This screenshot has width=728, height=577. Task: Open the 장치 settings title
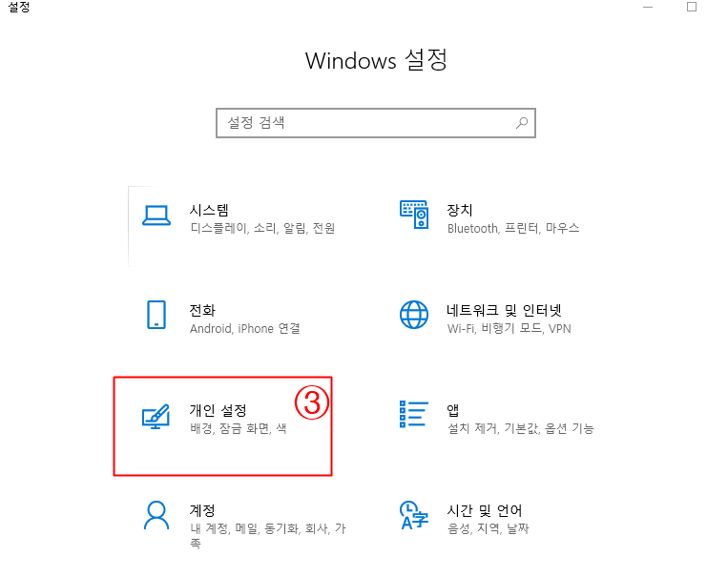point(460,210)
